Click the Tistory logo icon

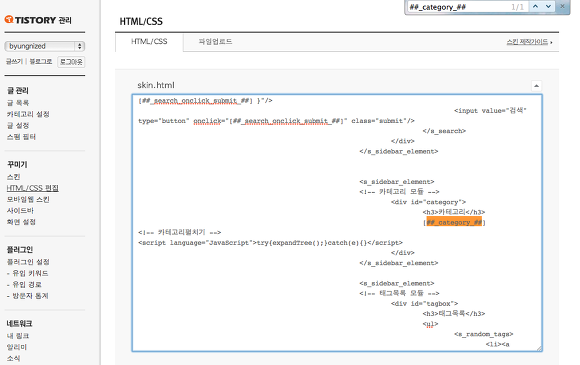(x=9, y=19)
